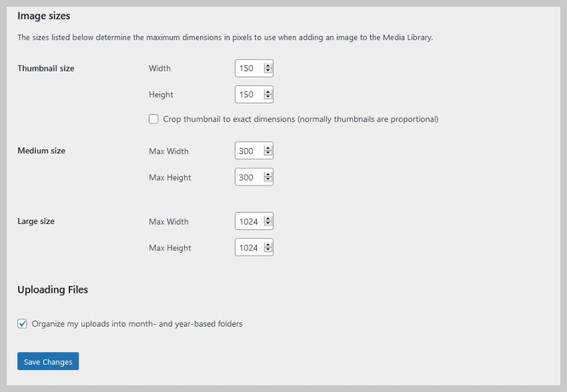Click the crop thumbnail option label text
The width and height of the screenshot is (567, 392).
(x=300, y=119)
